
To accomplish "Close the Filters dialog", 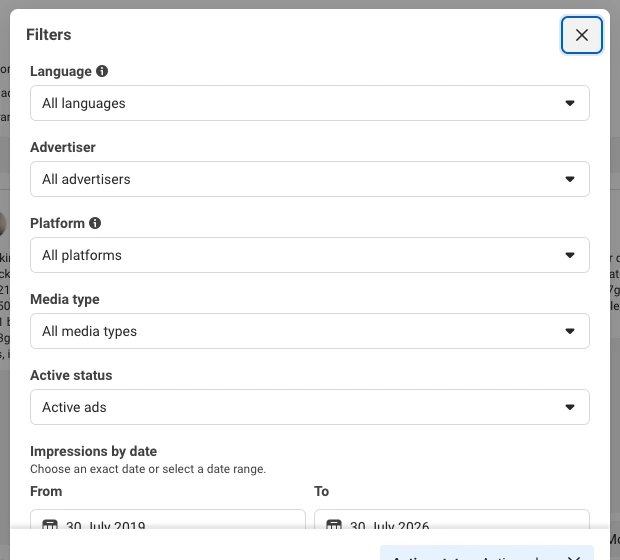I will (581, 35).
